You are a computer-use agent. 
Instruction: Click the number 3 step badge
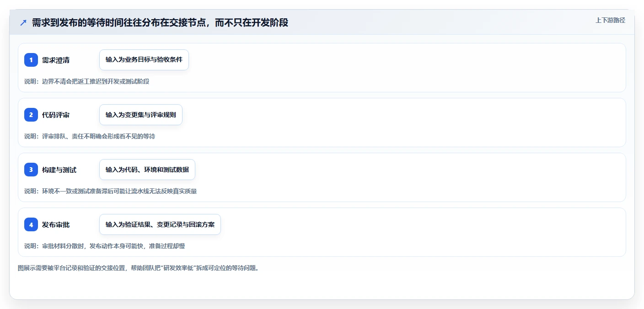click(31, 170)
